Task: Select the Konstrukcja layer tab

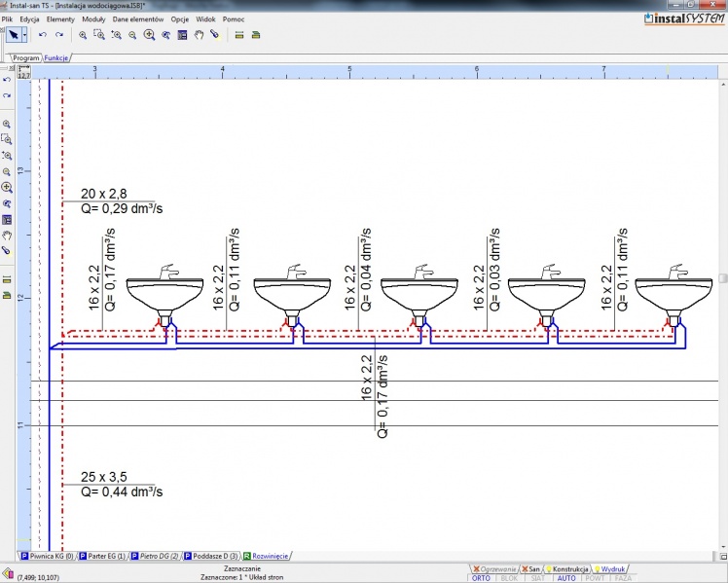Action: (565, 567)
